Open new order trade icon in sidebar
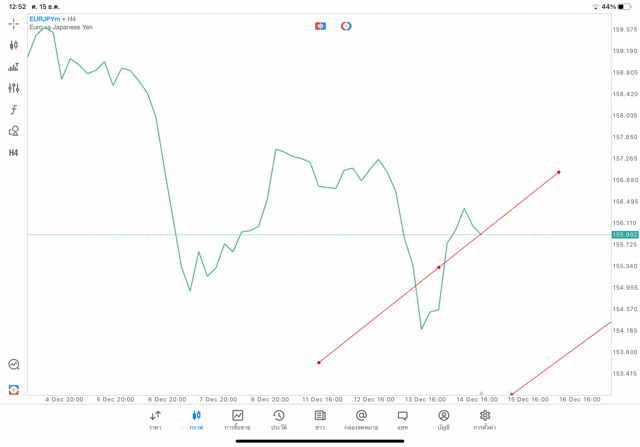640x447 pixels. click(x=13, y=390)
